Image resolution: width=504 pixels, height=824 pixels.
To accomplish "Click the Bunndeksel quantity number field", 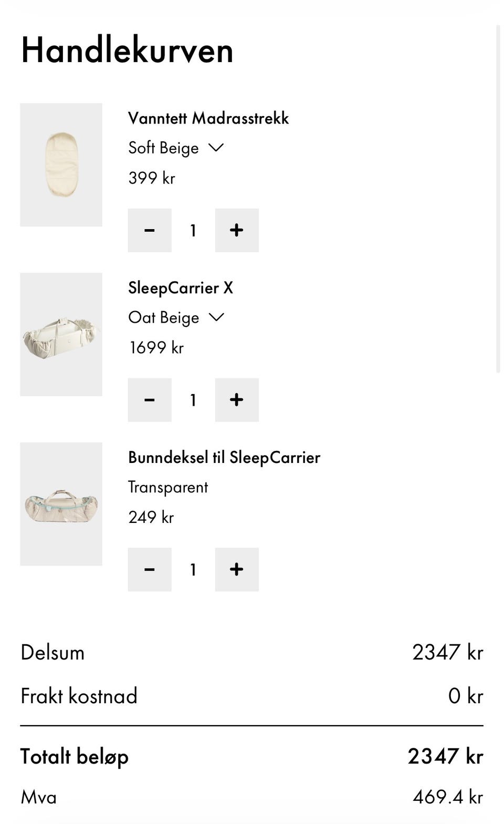I will pyautogui.click(x=193, y=570).
